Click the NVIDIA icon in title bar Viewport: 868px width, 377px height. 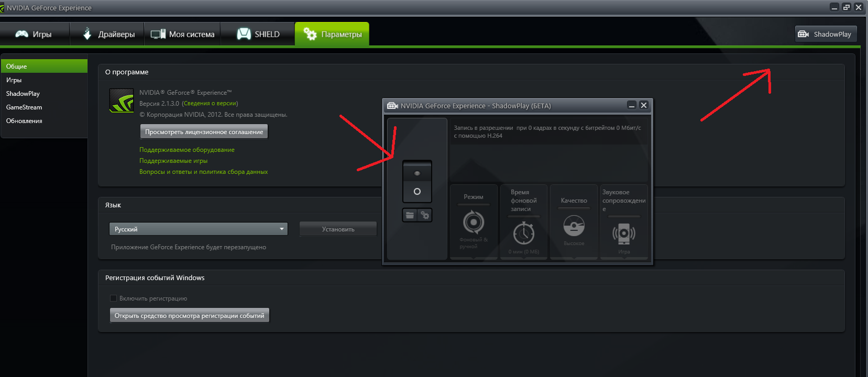coord(2,8)
